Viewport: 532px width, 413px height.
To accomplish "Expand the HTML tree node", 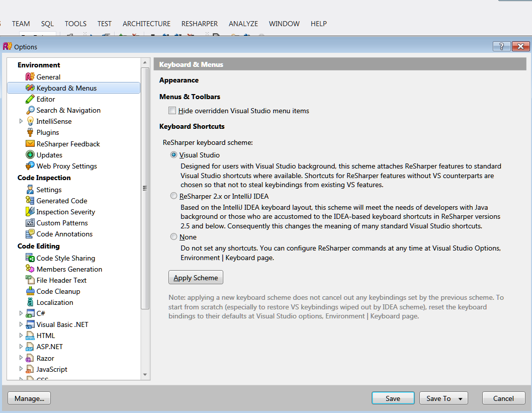I will tap(21, 336).
